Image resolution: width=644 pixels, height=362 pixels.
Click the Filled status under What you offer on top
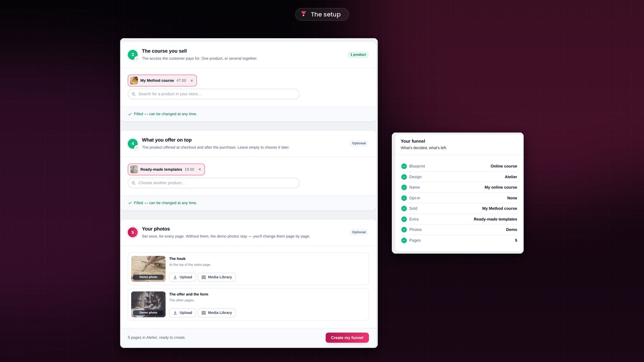[163, 203]
